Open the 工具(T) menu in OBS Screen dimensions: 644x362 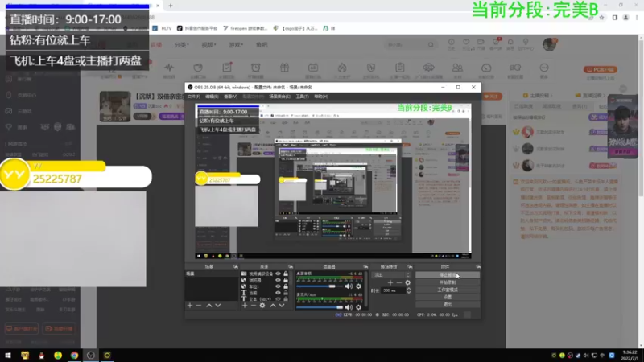tap(302, 97)
